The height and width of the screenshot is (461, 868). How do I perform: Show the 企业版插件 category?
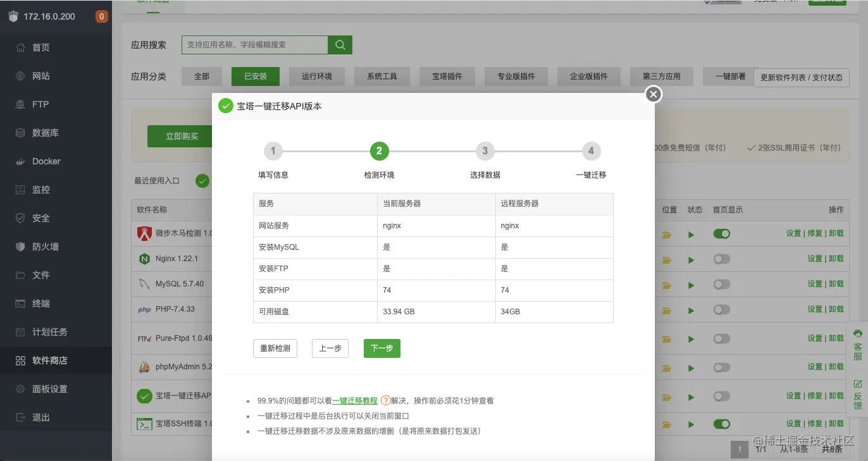click(589, 77)
